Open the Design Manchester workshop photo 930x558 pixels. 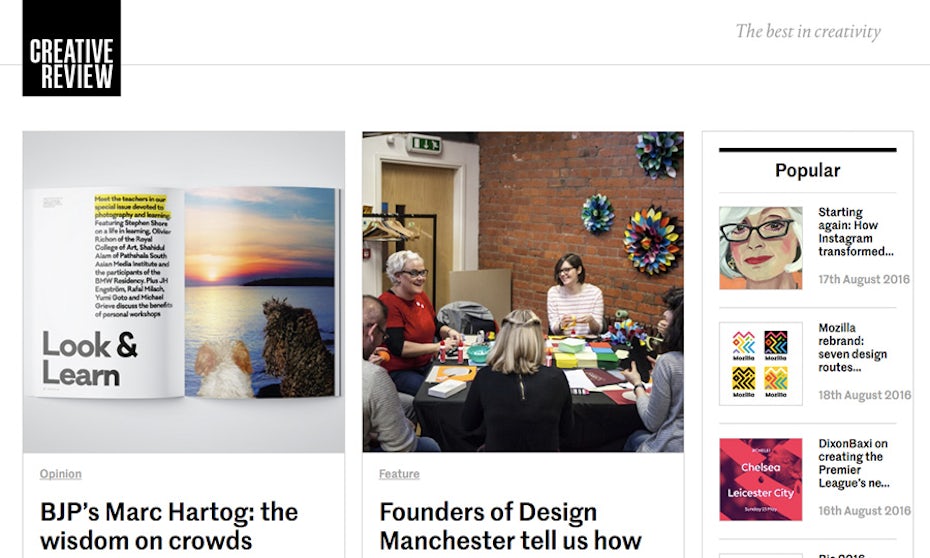(523, 291)
